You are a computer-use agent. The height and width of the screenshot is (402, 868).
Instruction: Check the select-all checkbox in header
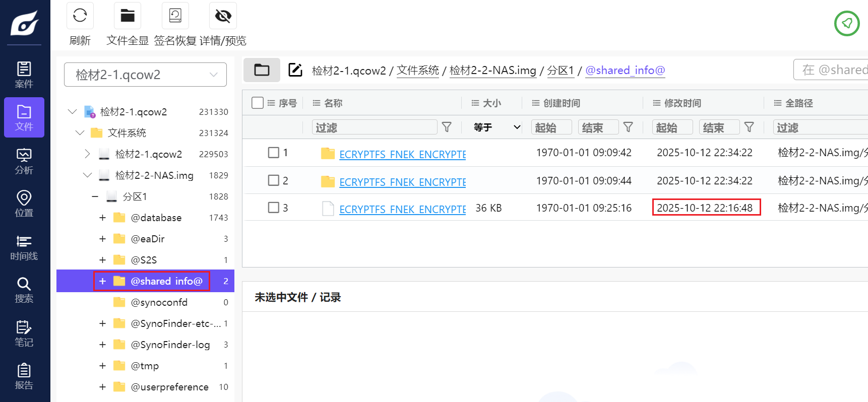(x=258, y=103)
